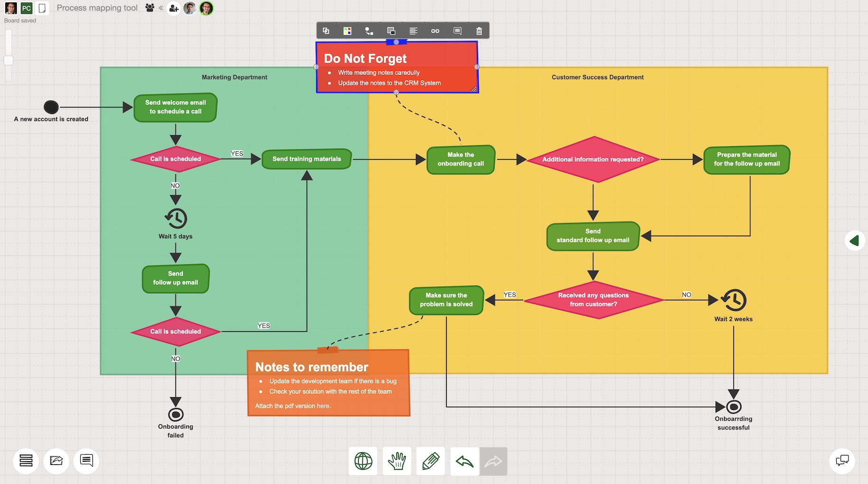Viewport: 868px width, 484px height.
Task: Open the color palette for the selected note
Action: click(x=348, y=31)
